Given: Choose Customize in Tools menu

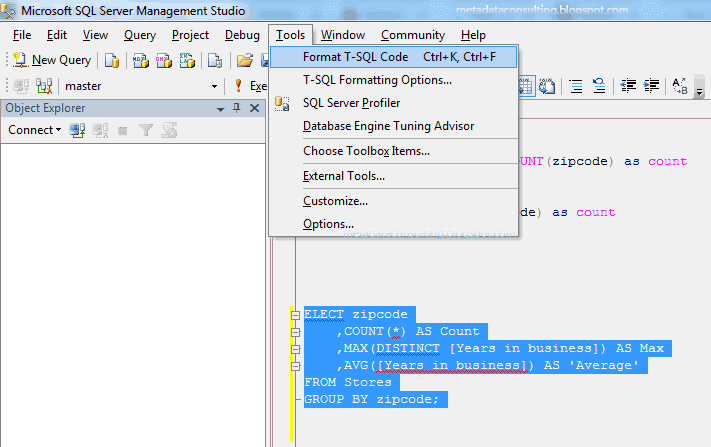Looking at the screenshot, I should point(394,201).
